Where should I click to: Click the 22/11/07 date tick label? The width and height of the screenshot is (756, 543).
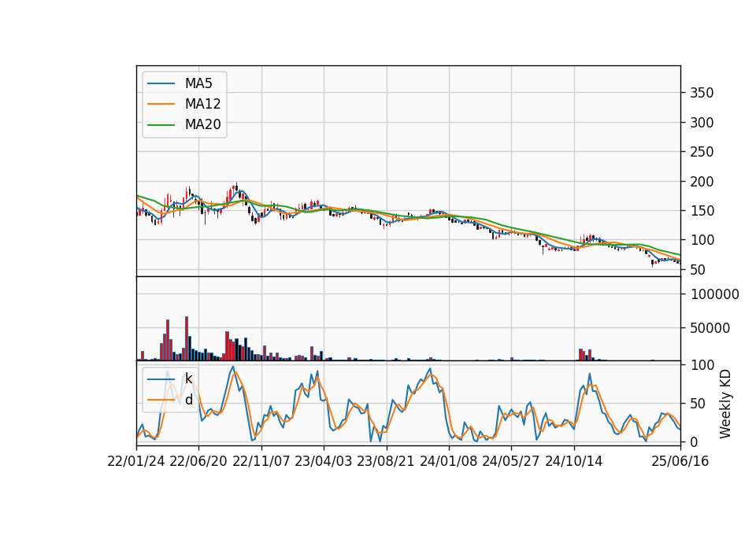point(261,461)
